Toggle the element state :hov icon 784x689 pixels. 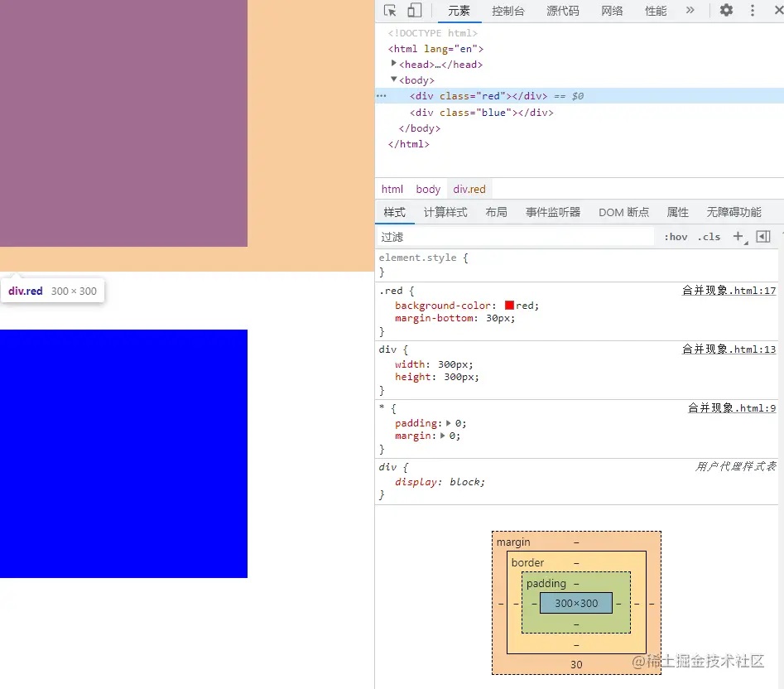675,236
